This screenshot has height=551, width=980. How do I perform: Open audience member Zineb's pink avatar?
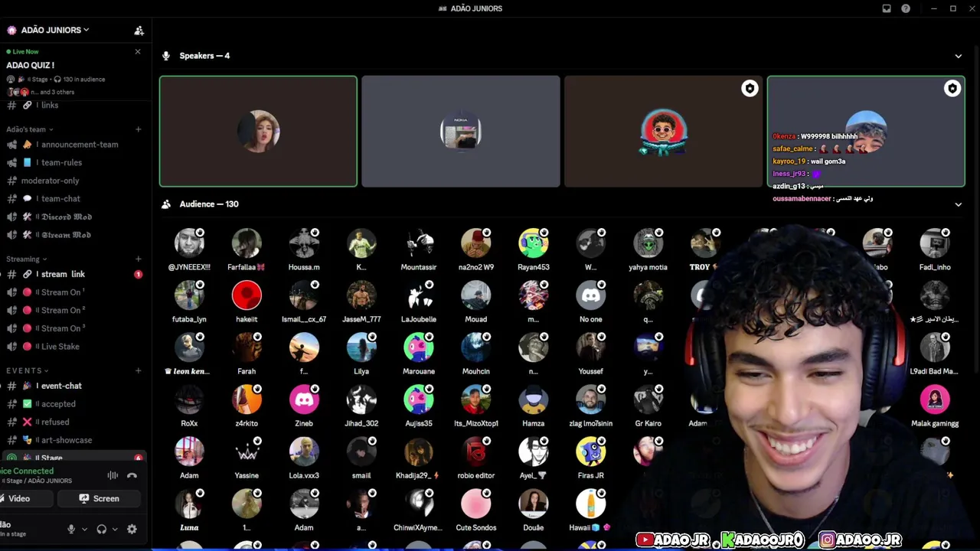pos(304,399)
